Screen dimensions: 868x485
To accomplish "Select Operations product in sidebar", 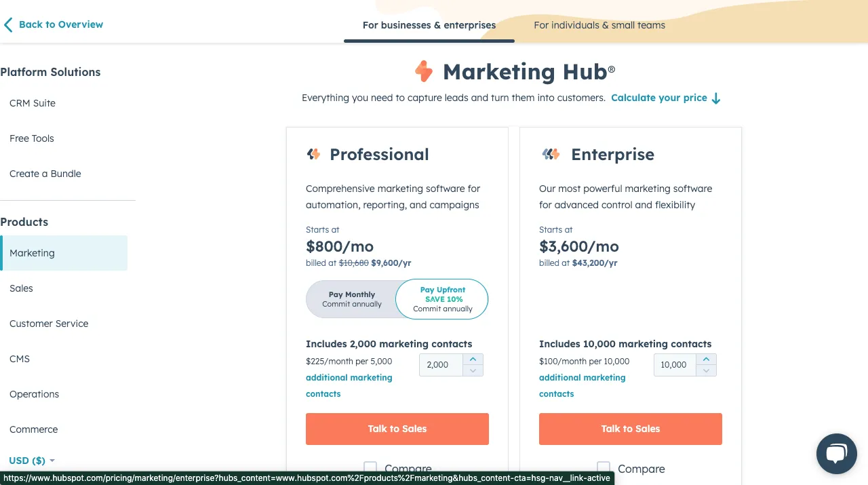I will coord(34,394).
